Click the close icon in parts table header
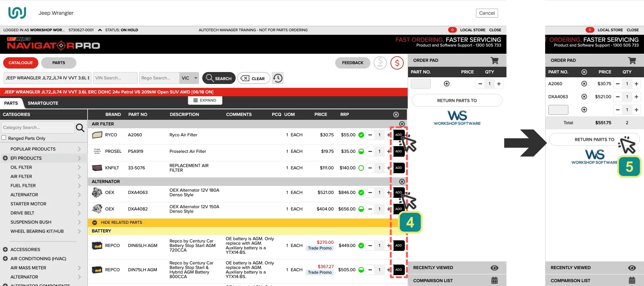The image size is (644, 286). pyautogui.click(x=396, y=115)
